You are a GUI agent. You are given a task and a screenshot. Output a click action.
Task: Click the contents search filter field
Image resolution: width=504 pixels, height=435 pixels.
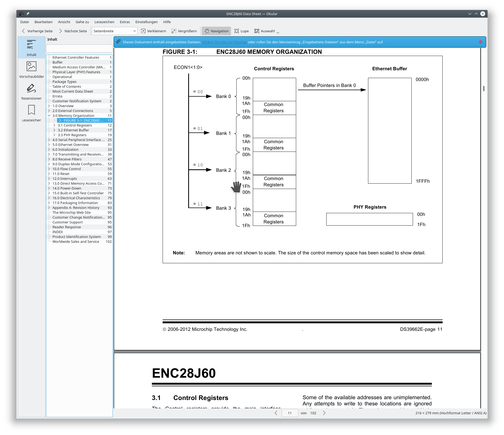[79, 48]
